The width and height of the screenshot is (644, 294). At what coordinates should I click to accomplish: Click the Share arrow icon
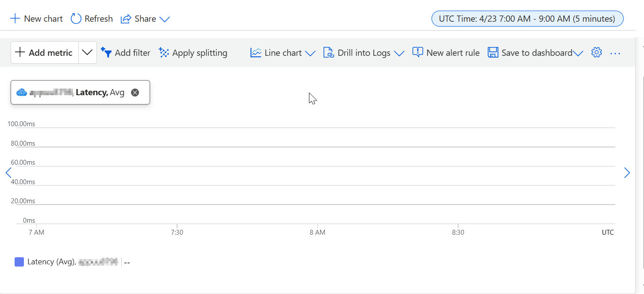tap(126, 19)
